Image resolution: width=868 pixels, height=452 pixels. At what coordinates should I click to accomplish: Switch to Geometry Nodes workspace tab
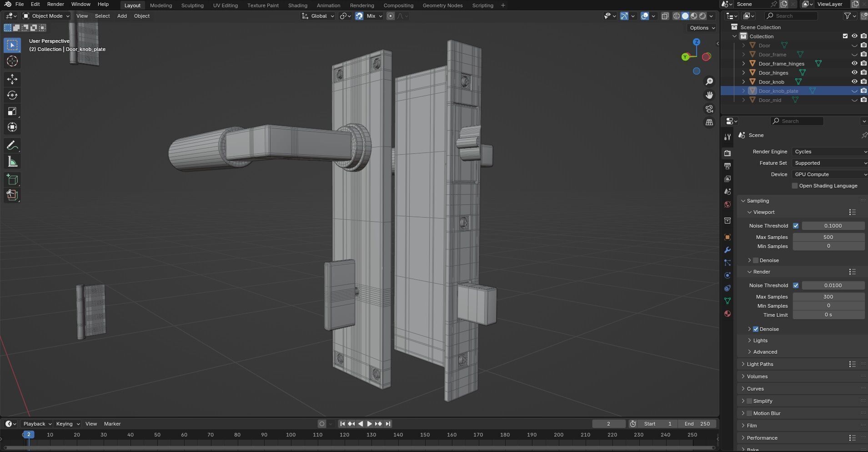tap(442, 5)
